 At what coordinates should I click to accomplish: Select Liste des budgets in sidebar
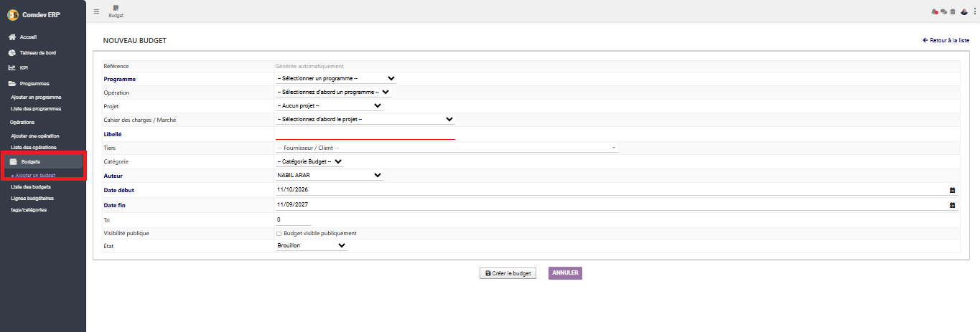pos(31,186)
